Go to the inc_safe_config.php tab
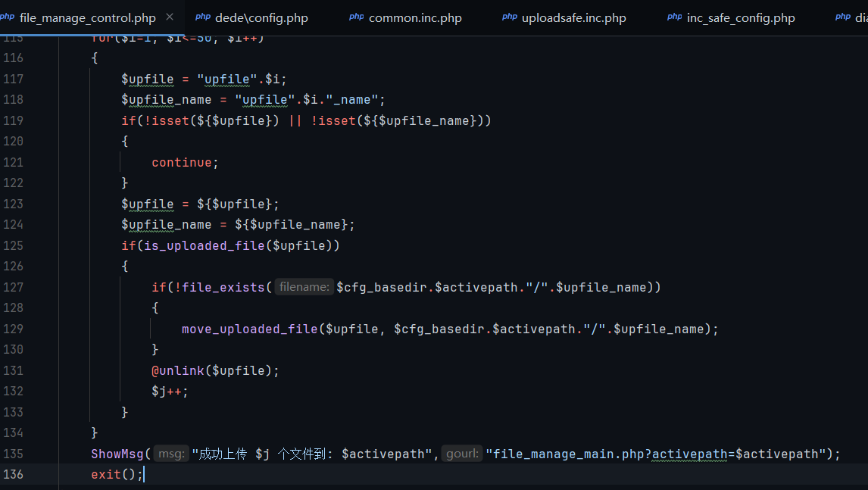Image resolution: width=868 pixels, height=490 pixels. tap(740, 17)
